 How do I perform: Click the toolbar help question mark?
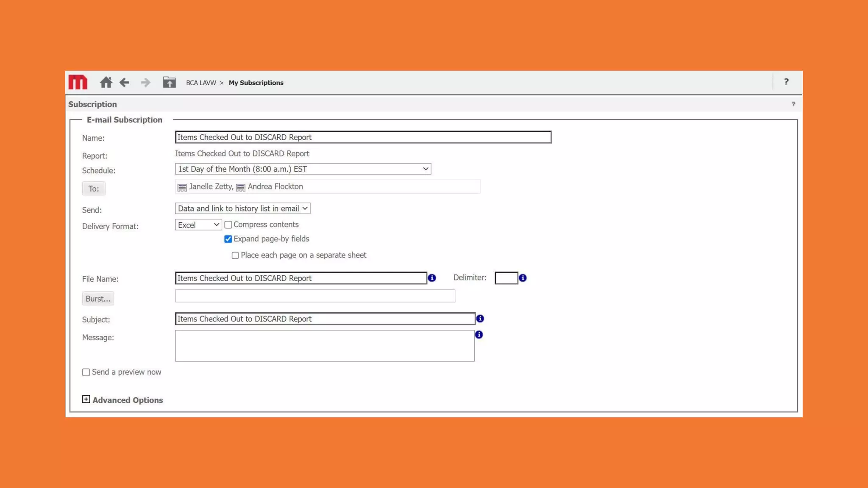click(786, 82)
